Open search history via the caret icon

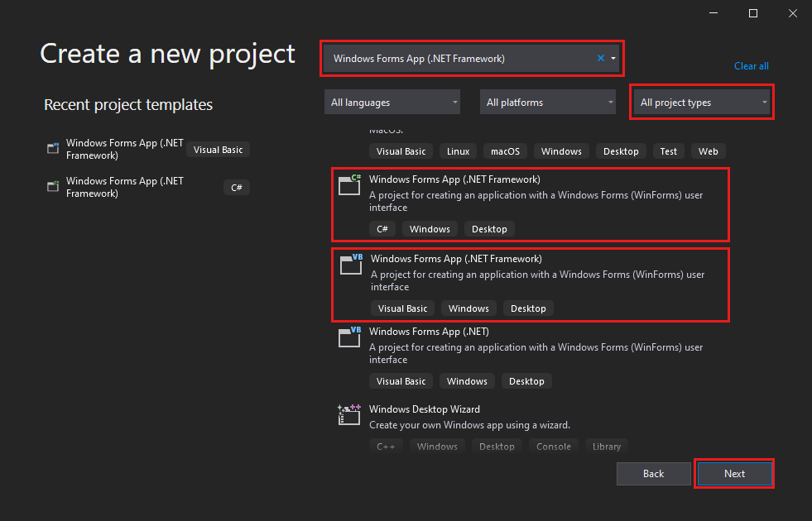click(x=613, y=58)
